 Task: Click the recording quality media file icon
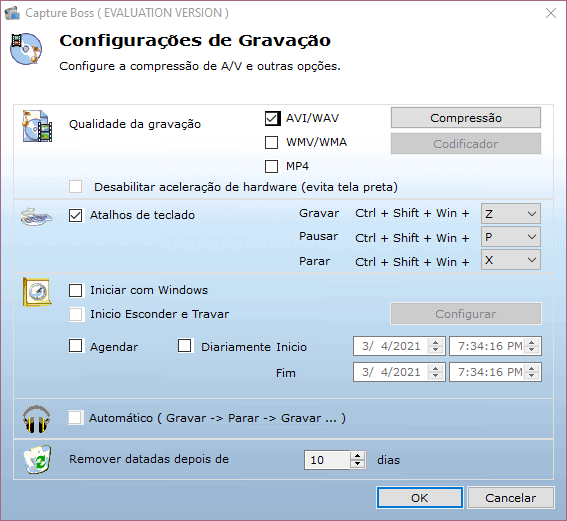tap(37, 126)
